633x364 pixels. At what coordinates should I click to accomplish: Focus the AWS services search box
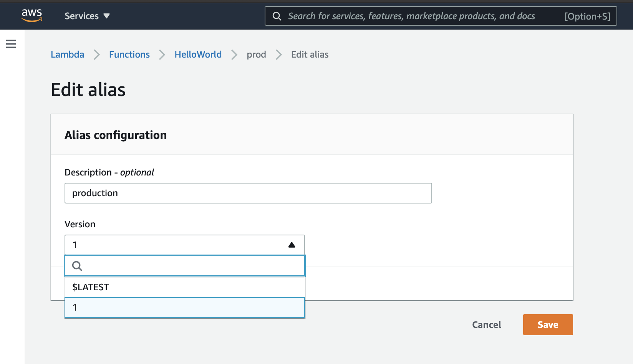441,16
